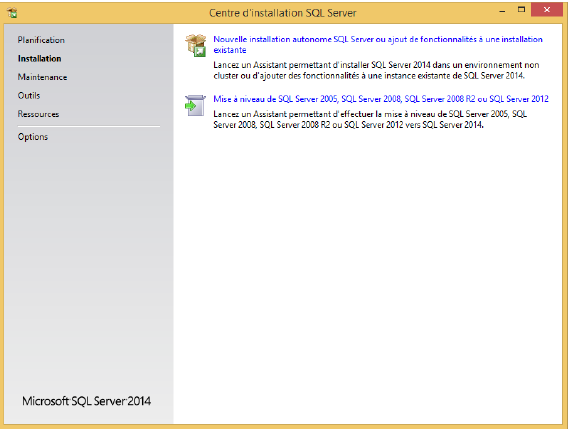Click the text starting "Lancez un Assistant permettant d'installer"
Viewport: 571px width, 429px height.
point(376,70)
